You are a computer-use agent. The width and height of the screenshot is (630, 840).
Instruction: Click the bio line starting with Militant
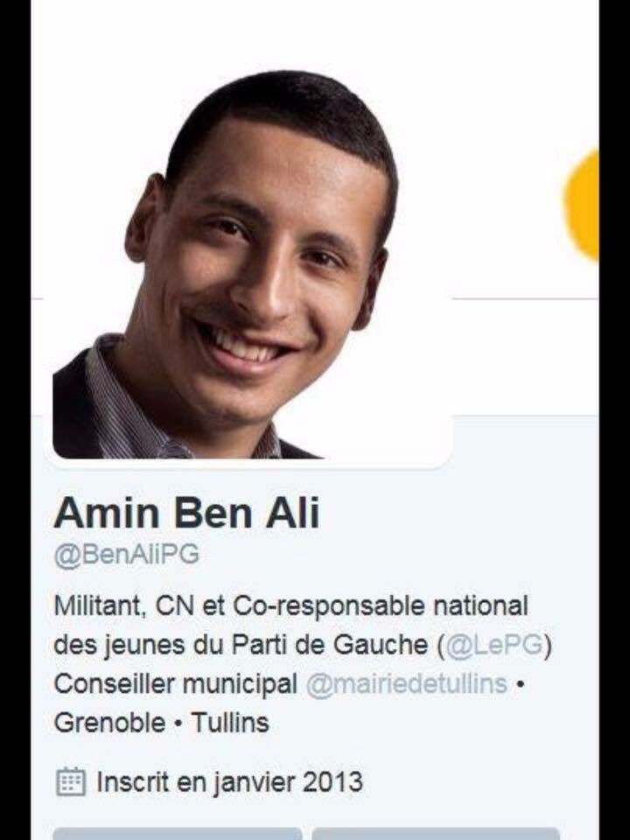[x=290, y=606]
